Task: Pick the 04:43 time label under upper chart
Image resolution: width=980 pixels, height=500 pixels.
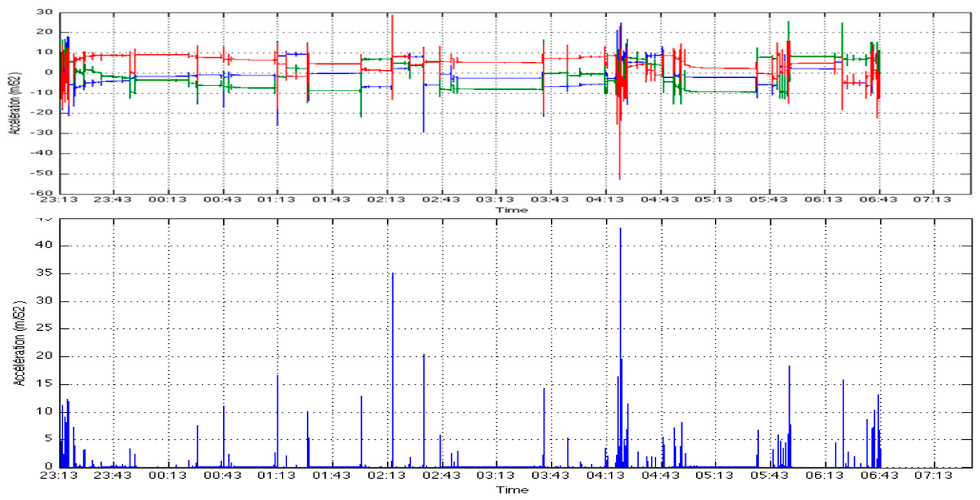Action: pyautogui.click(x=660, y=200)
